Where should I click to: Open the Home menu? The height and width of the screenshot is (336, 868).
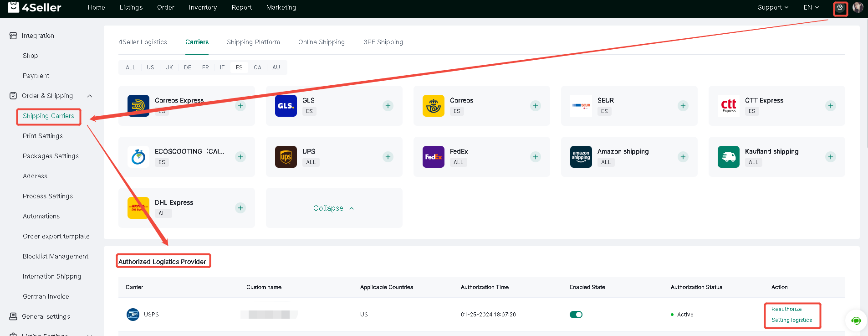point(97,7)
